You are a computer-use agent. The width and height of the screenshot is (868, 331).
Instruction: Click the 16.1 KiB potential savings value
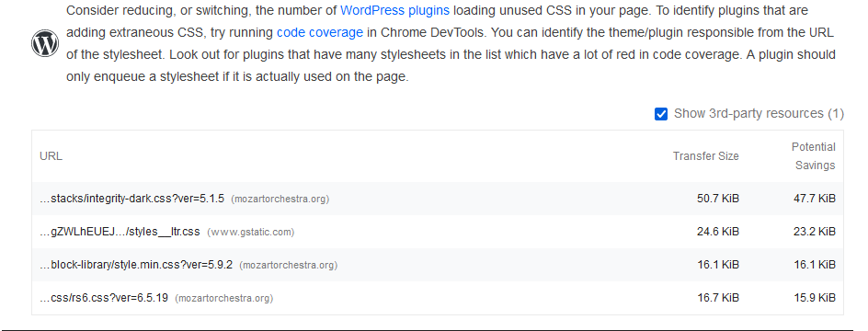(815, 265)
